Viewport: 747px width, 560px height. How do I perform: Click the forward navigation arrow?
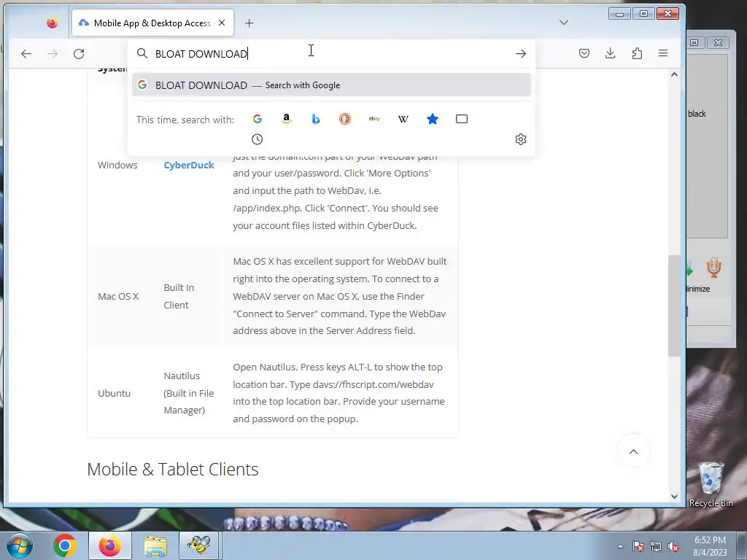53,54
